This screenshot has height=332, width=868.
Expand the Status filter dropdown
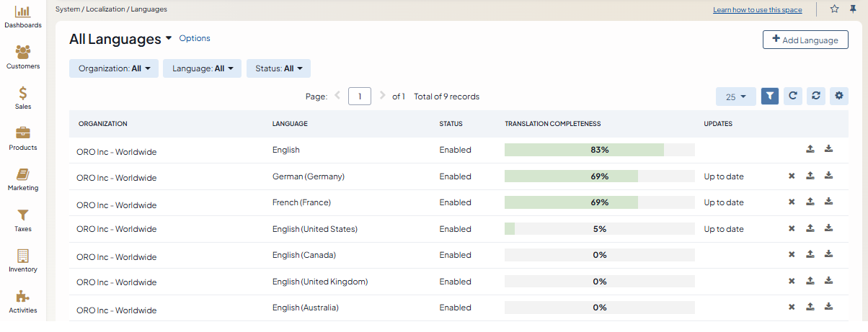278,68
